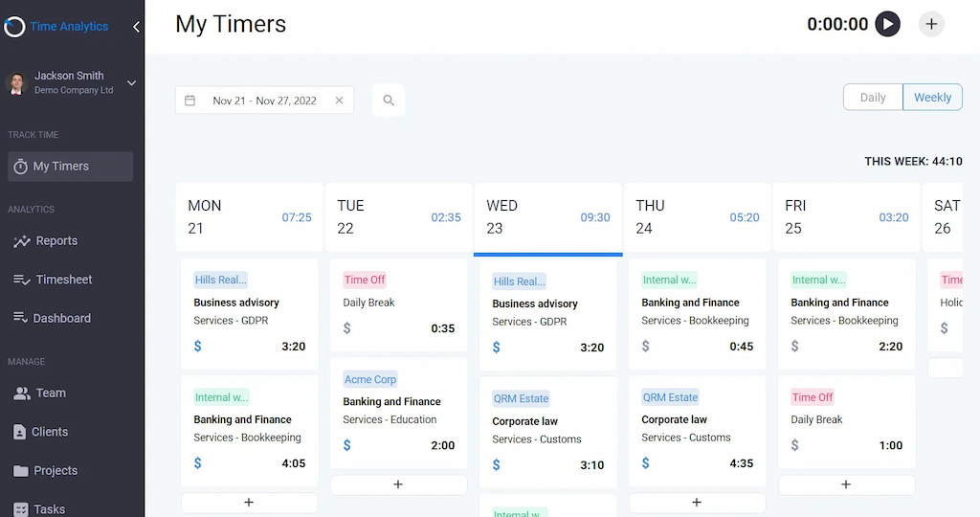Toggle billable dollar icon on Monday's 4:05 entry
980x517 pixels.
[x=197, y=462]
